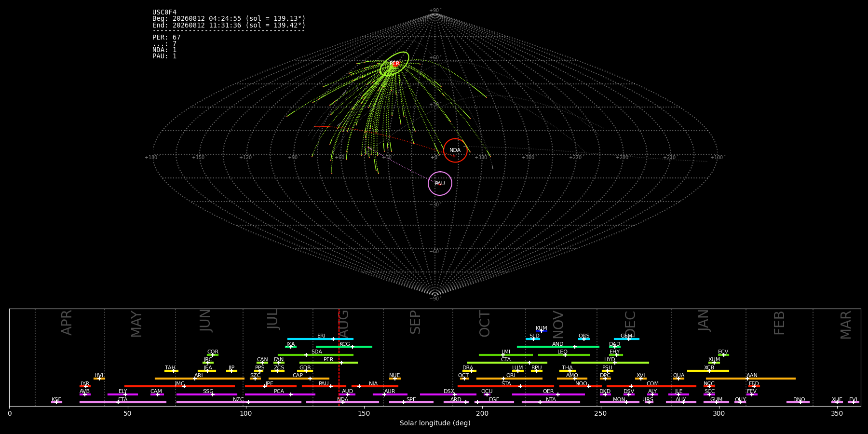
Task: Click the orange CAP shower bar
Action: pyautogui.click(x=299, y=379)
